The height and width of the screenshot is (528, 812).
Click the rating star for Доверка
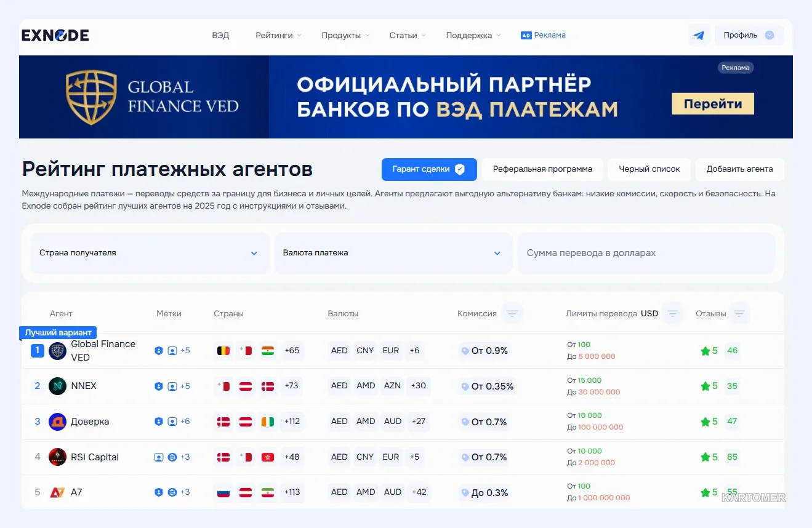705,422
